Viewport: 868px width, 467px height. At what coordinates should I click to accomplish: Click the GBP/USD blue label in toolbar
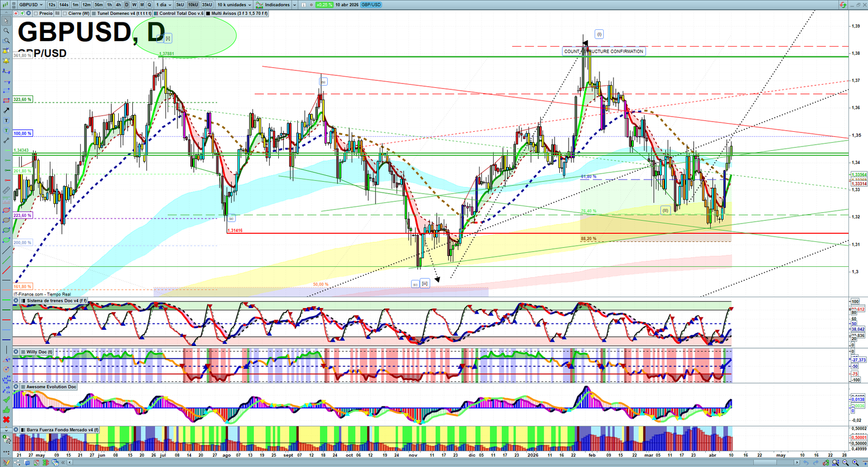[x=371, y=4]
